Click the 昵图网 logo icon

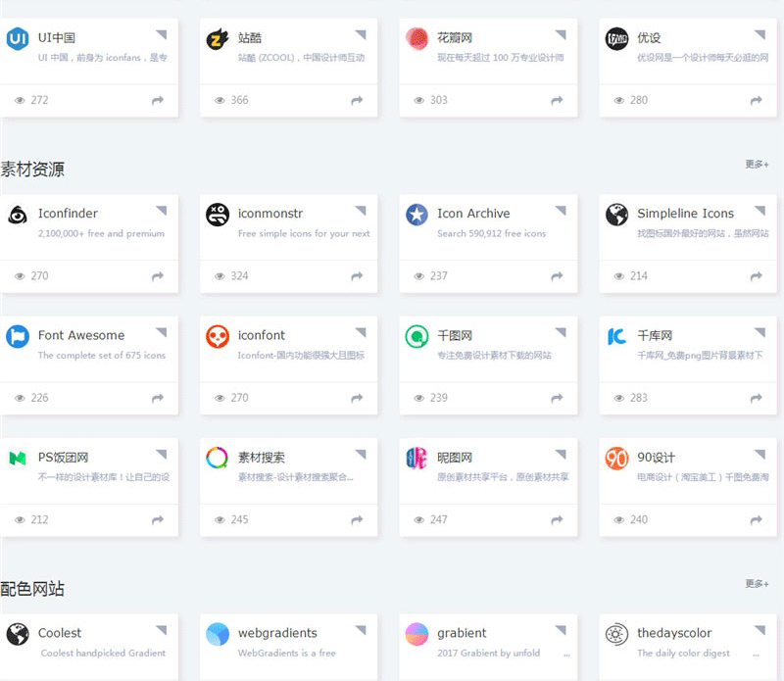pos(417,458)
